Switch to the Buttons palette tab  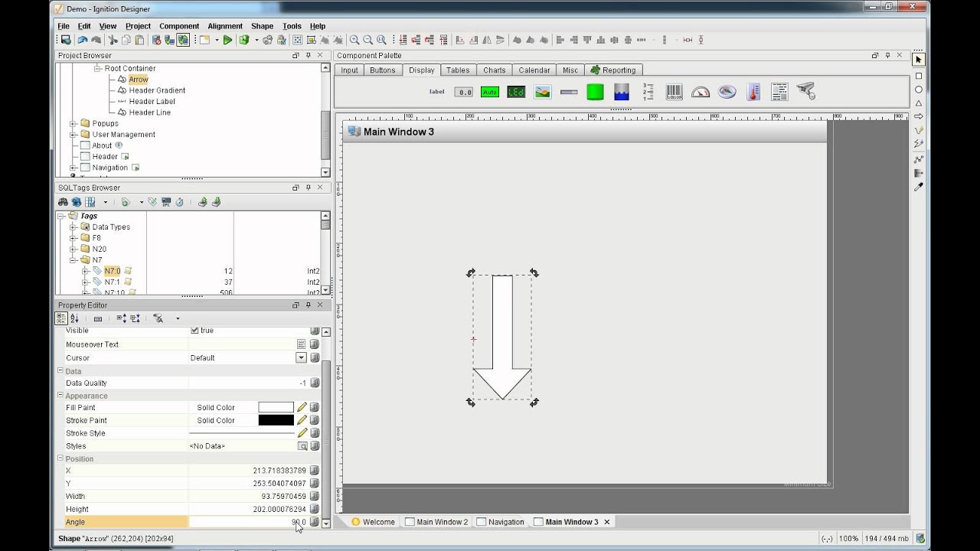click(x=383, y=70)
